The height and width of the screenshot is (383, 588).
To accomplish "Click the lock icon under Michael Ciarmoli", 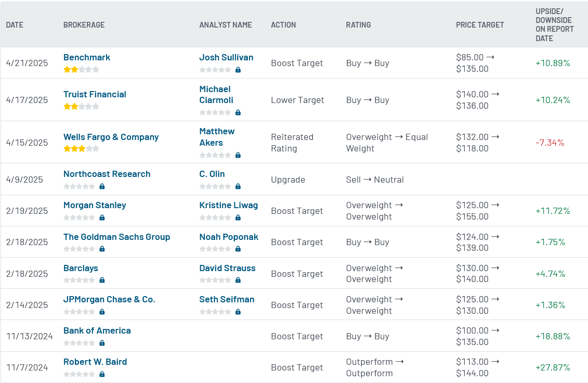I will pos(238,112).
